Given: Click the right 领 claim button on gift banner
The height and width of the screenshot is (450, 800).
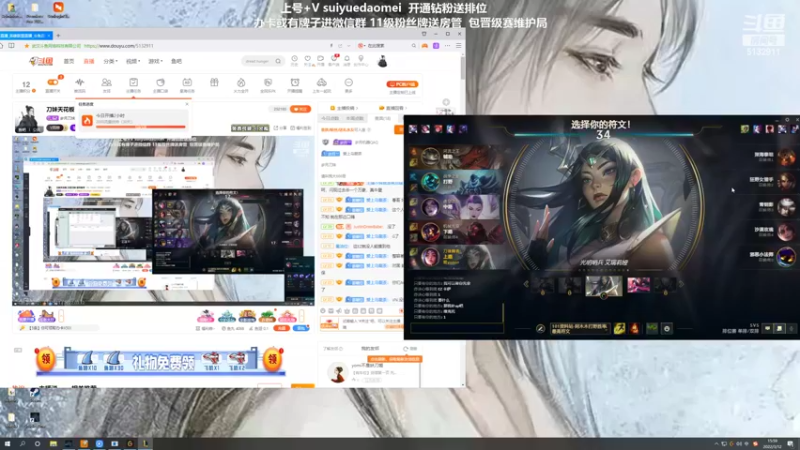Looking at the screenshot, I should (x=272, y=359).
